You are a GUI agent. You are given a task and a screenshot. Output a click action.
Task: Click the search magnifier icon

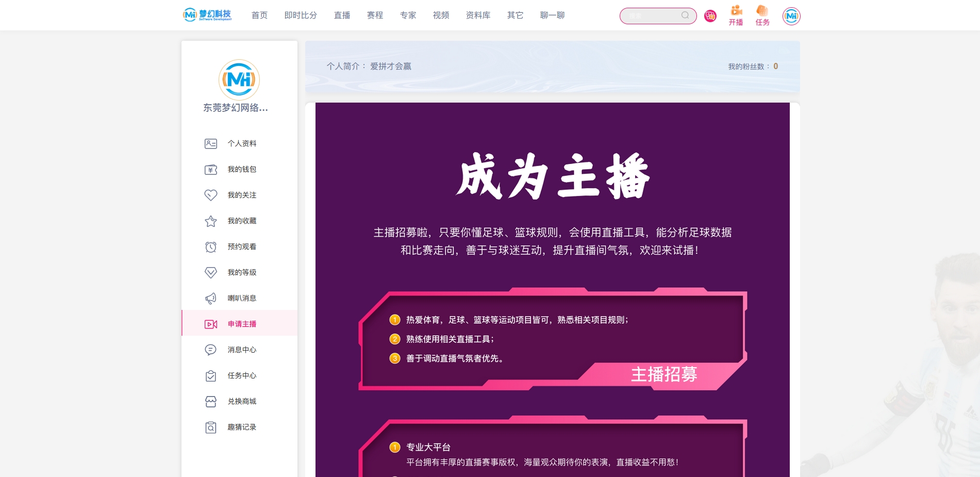(x=685, y=15)
